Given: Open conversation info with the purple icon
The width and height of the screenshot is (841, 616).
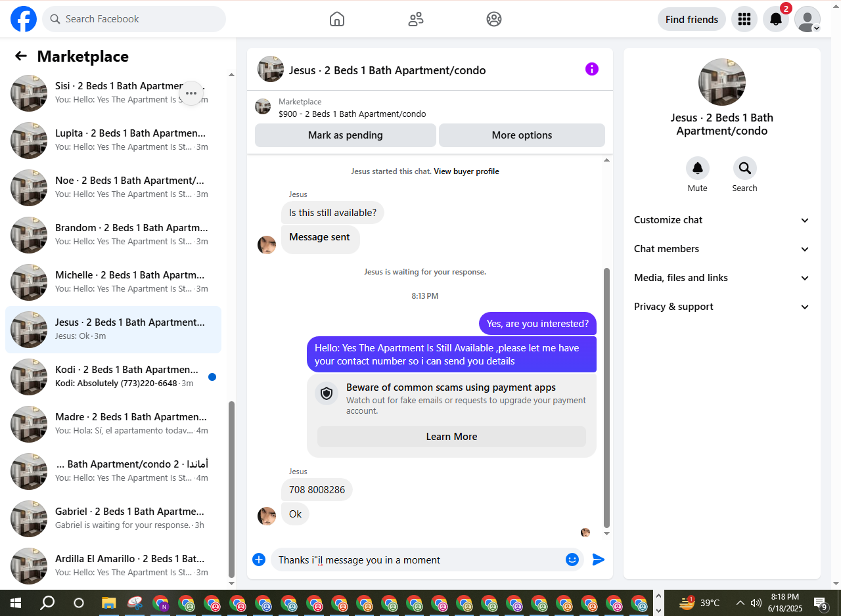Looking at the screenshot, I should click(592, 69).
